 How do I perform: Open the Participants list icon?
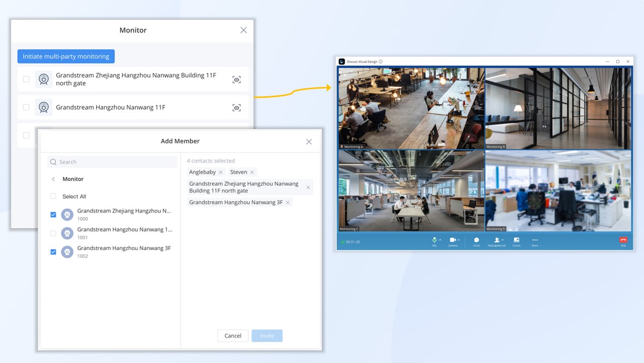point(496,240)
